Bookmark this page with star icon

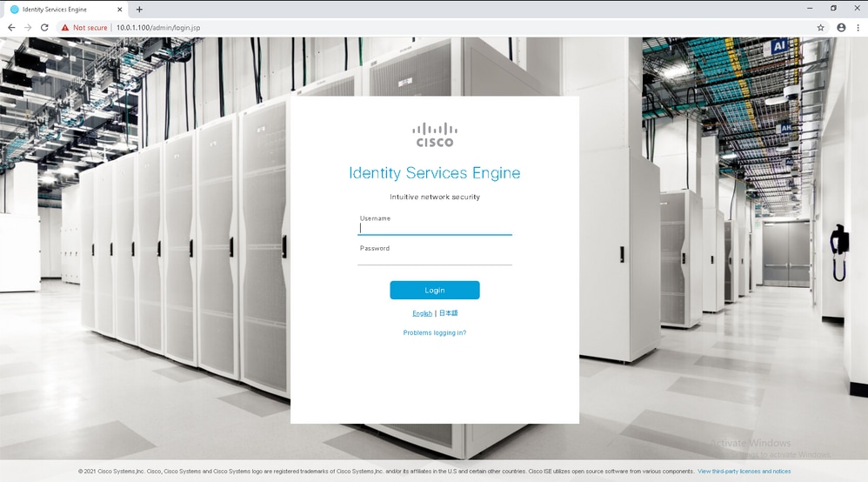820,27
